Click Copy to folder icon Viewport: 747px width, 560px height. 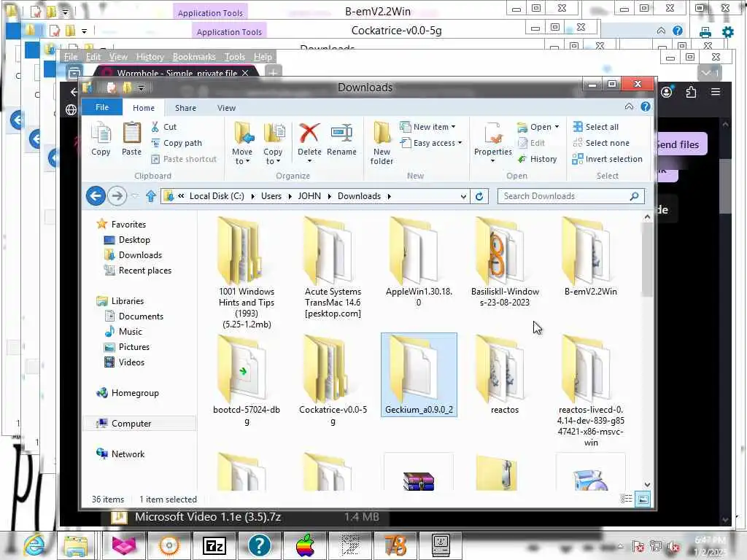click(274, 142)
